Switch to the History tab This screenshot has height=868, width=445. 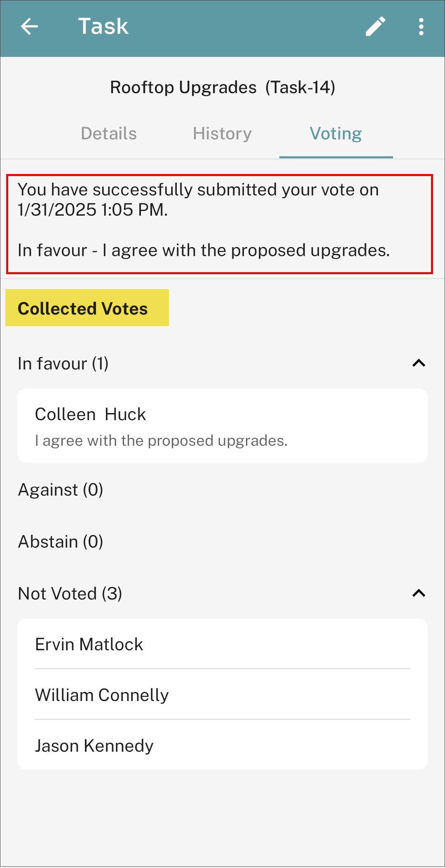[x=222, y=134]
